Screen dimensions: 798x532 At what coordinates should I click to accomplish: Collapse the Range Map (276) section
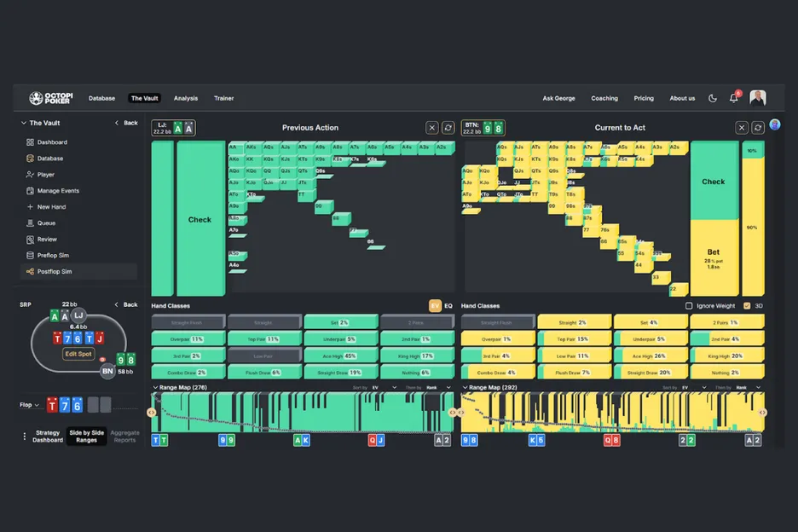coord(155,387)
